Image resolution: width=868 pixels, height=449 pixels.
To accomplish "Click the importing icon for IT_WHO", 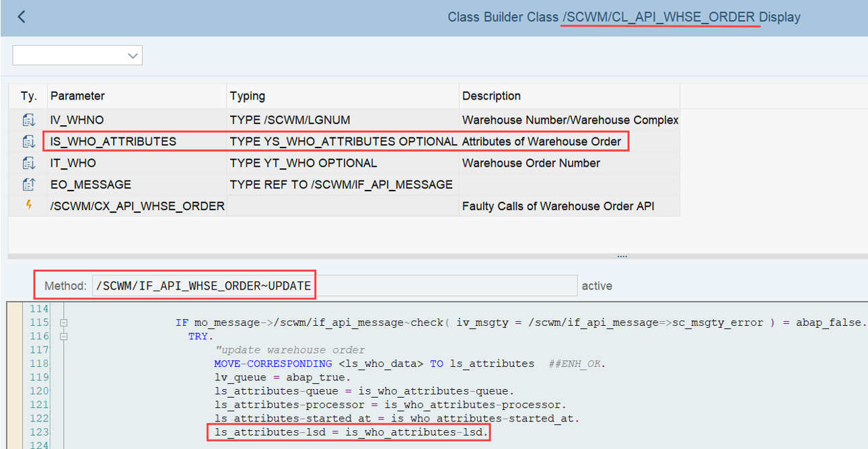I will point(28,163).
